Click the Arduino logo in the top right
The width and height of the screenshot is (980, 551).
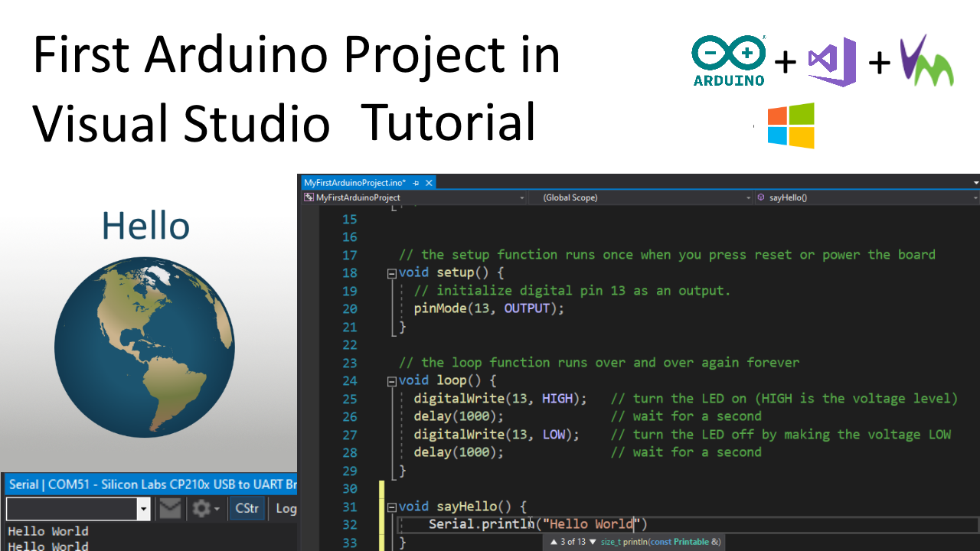(727, 61)
